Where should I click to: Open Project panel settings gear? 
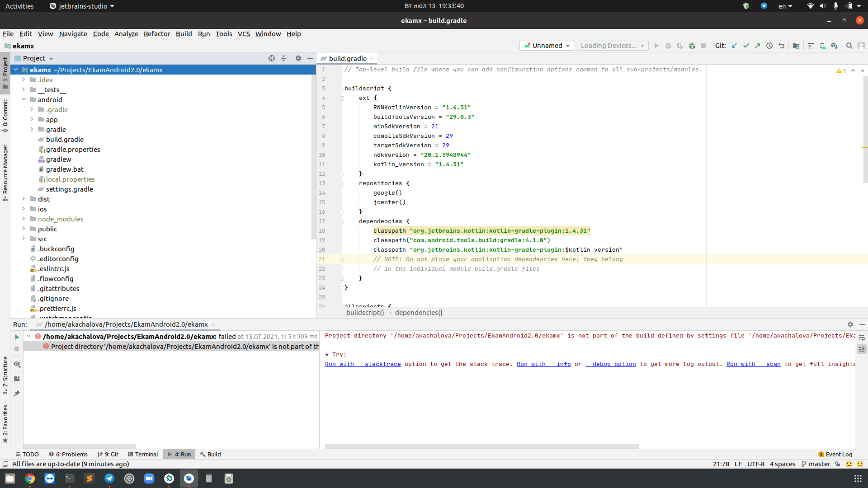coord(298,58)
